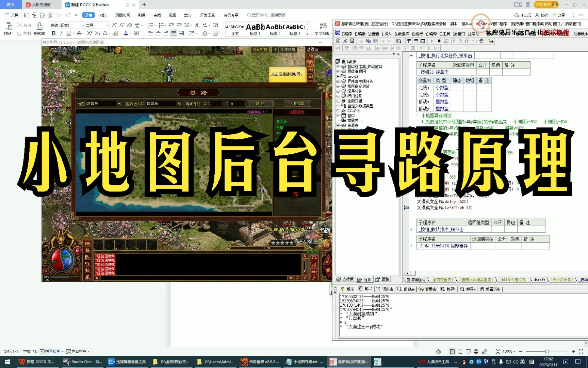Click the superscript X² icon
This screenshot has width=588, height=368.
(x=89, y=33)
